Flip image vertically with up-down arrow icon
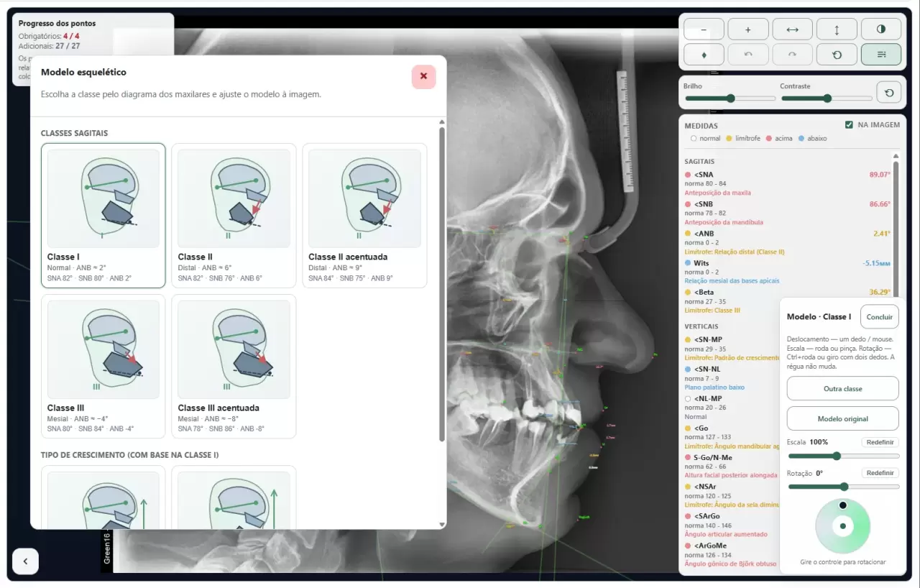Image resolution: width=920 pixels, height=588 pixels. tap(837, 29)
